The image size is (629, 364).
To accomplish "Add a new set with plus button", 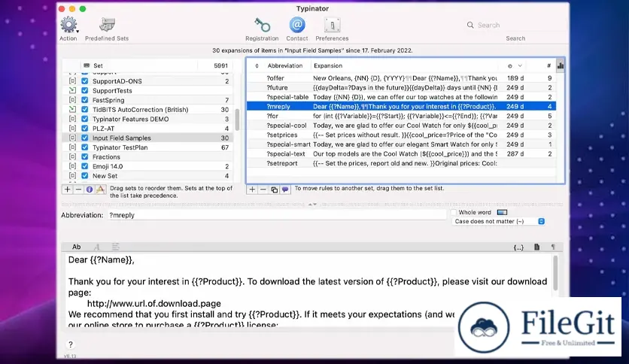I will click(68, 190).
